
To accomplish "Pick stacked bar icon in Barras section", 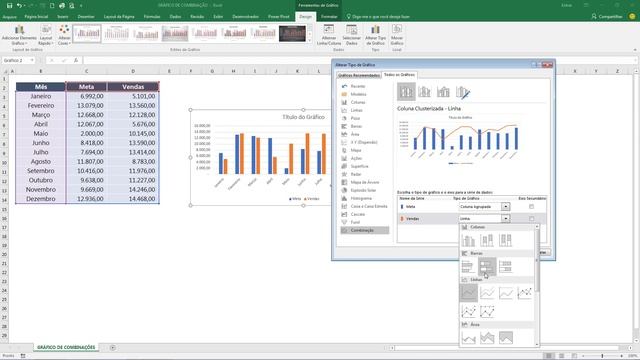I will pyautogui.click(x=487, y=267).
